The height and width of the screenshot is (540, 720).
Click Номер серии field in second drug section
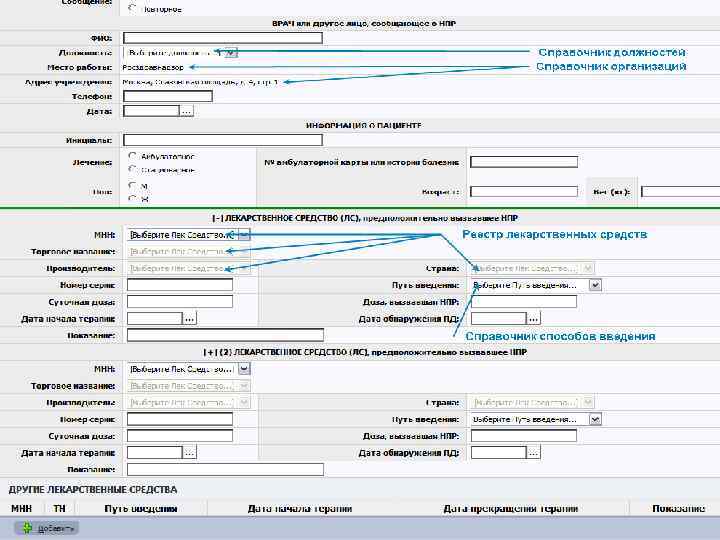coord(180,419)
